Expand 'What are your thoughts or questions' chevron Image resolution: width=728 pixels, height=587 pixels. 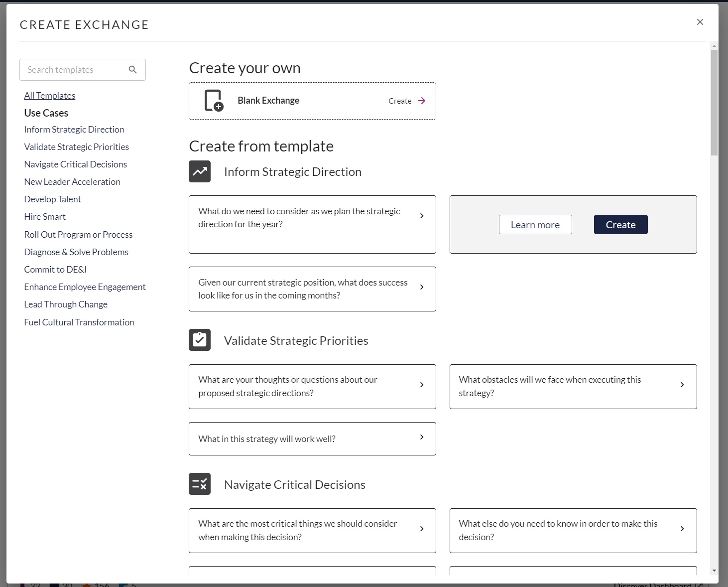click(422, 385)
